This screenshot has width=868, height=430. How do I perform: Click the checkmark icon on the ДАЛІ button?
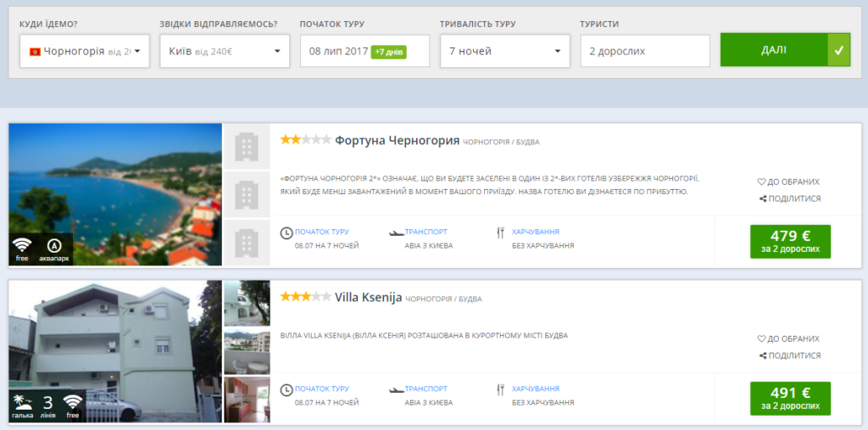coord(839,50)
